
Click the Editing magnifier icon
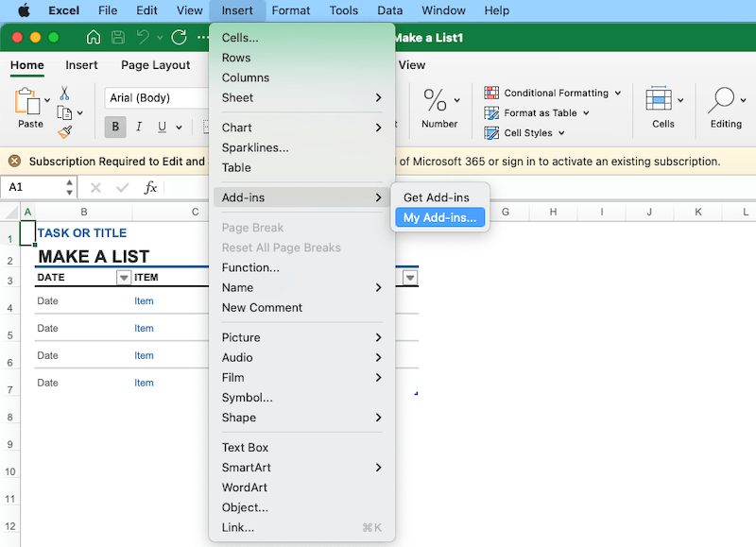point(721,100)
